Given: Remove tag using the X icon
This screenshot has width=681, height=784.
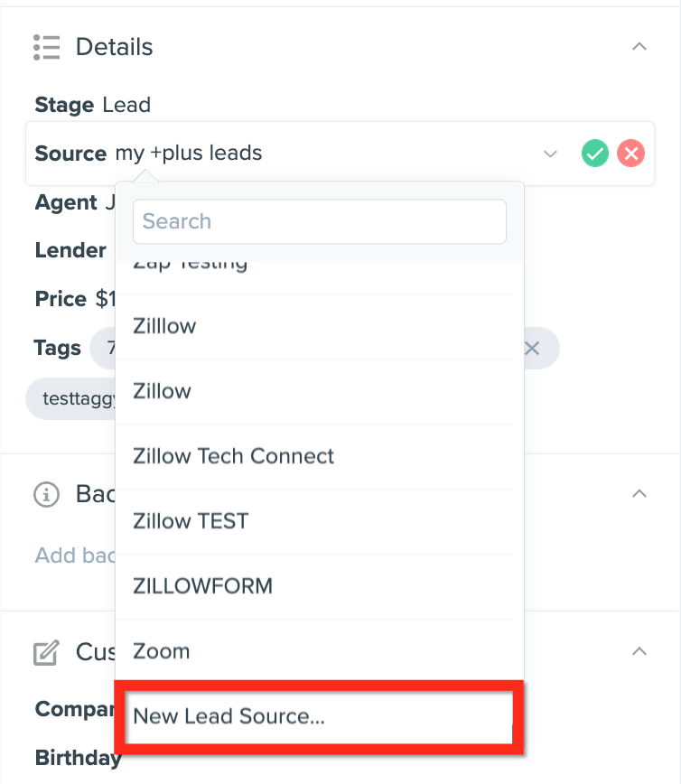Looking at the screenshot, I should 532,348.
